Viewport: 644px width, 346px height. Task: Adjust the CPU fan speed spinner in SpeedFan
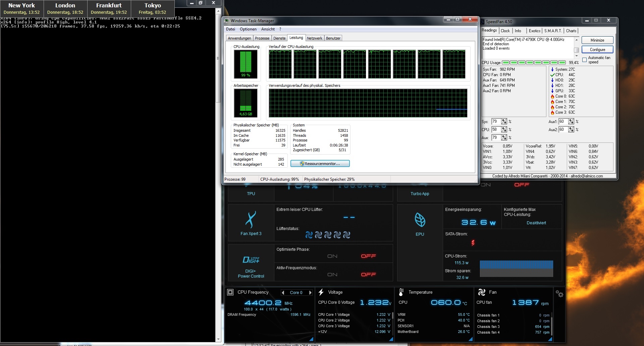pyautogui.click(x=504, y=130)
